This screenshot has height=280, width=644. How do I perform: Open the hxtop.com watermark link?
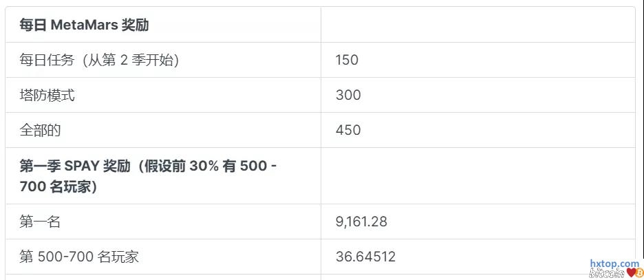(614, 263)
